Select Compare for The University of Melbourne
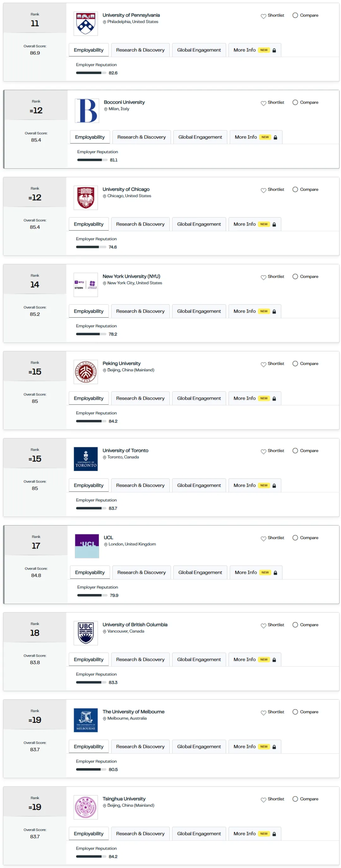Image resolution: width=341 pixels, height=868 pixels. click(x=295, y=712)
